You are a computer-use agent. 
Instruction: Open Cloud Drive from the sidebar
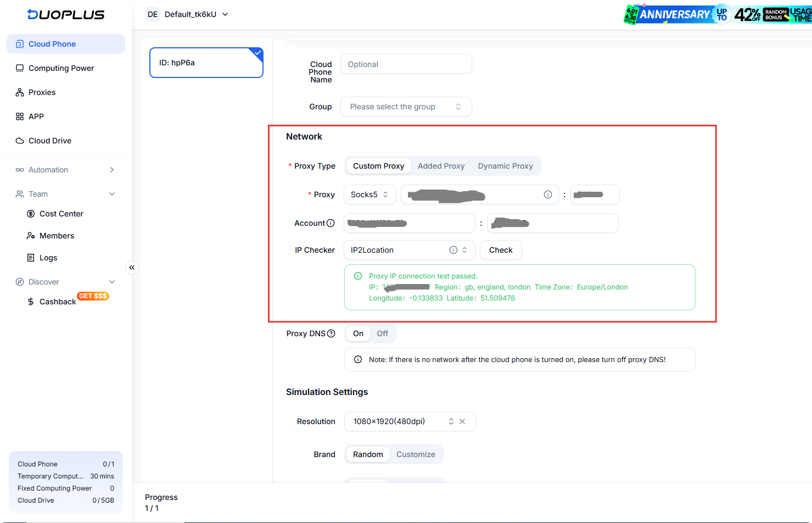click(50, 141)
